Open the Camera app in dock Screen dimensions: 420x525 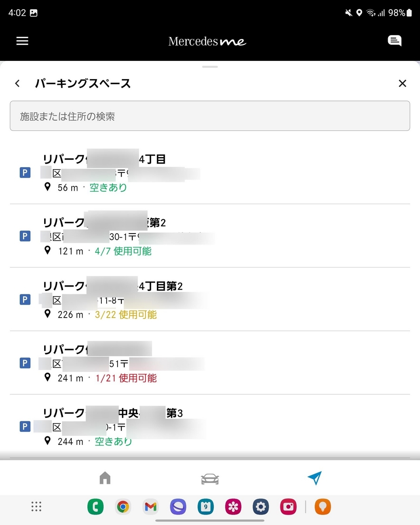tap(288, 507)
